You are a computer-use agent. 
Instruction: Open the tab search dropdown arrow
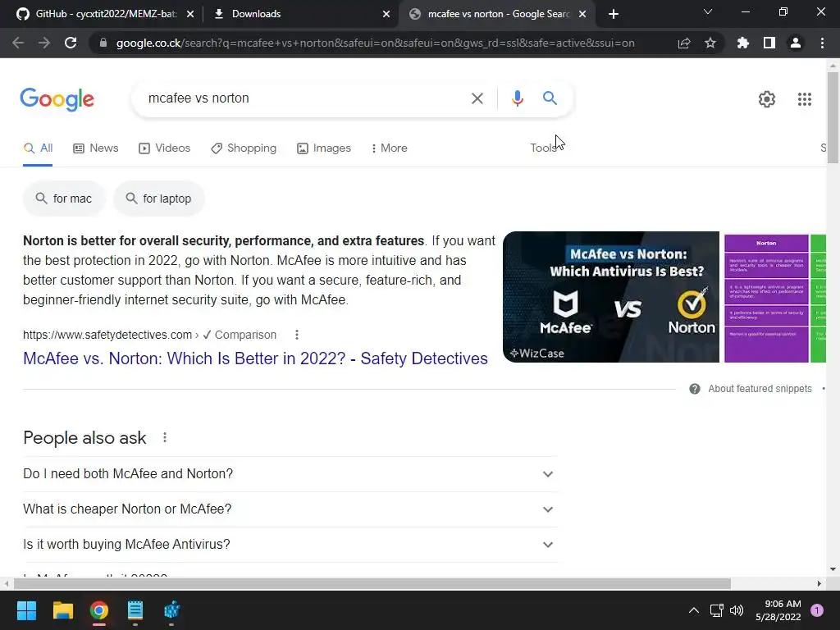click(708, 11)
